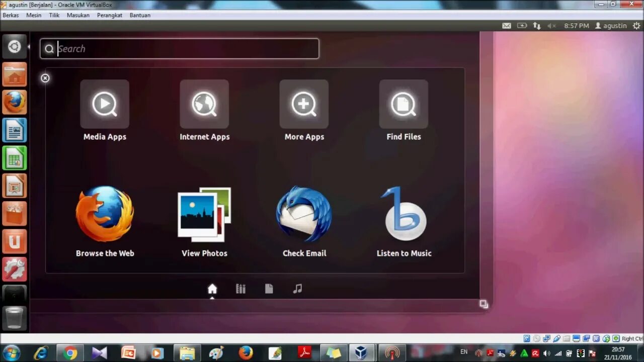Click VirtualBox USB devices indicator

(x=556, y=338)
